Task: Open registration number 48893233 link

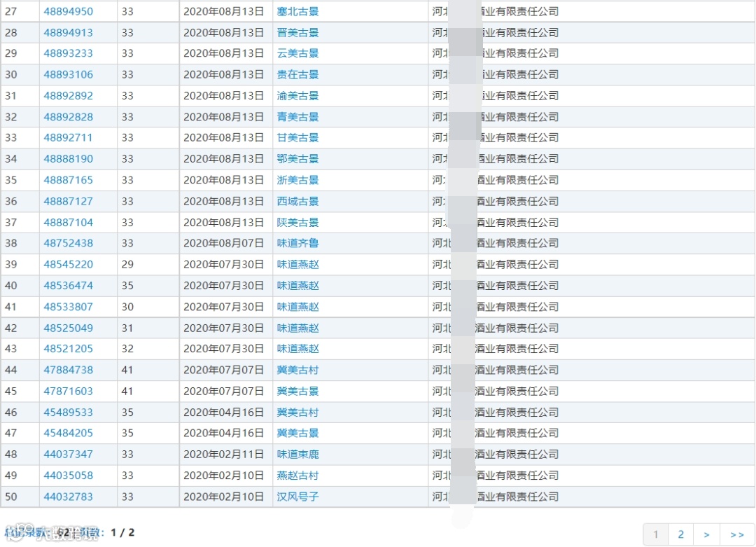Action: [68, 53]
